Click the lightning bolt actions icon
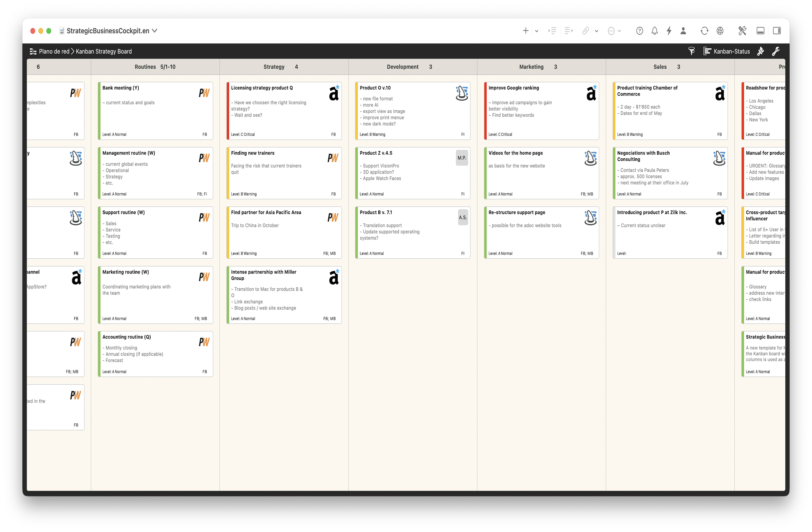Viewport: 812px width, 532px height. [x=669, y=31]
